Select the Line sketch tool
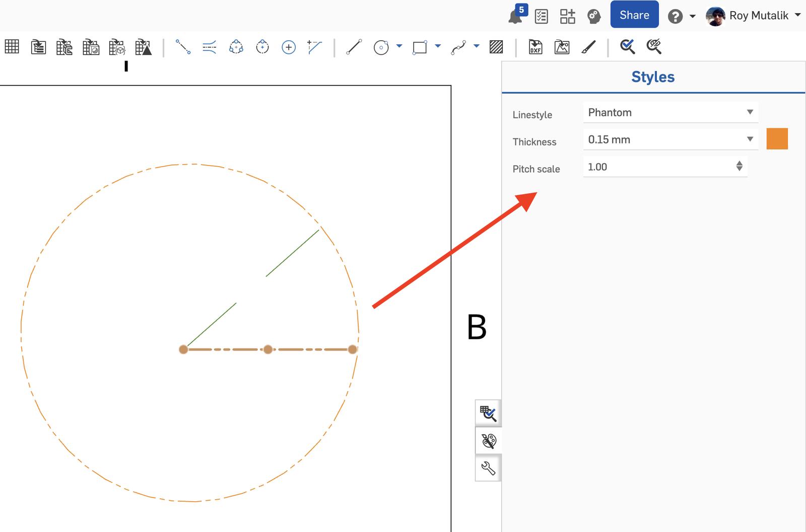This screenshot has width=806, height=532. pyautogui.click(x=354, y=47)
